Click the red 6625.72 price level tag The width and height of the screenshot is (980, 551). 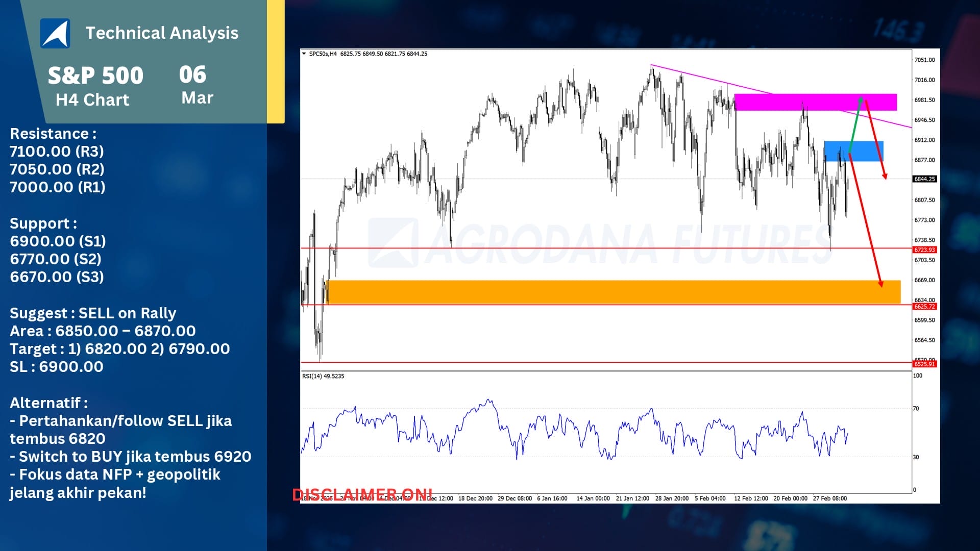coord(924,307)
